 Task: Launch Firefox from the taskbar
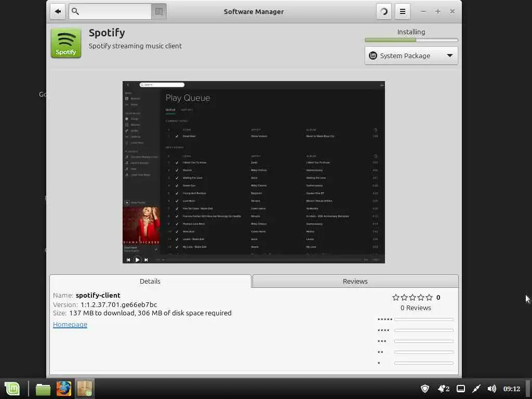(64, 389)
